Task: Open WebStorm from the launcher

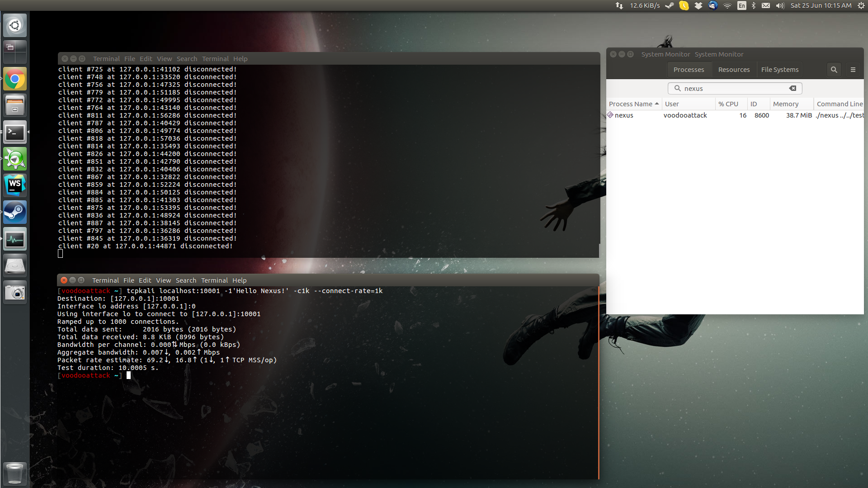Action: tap(15, 185)
